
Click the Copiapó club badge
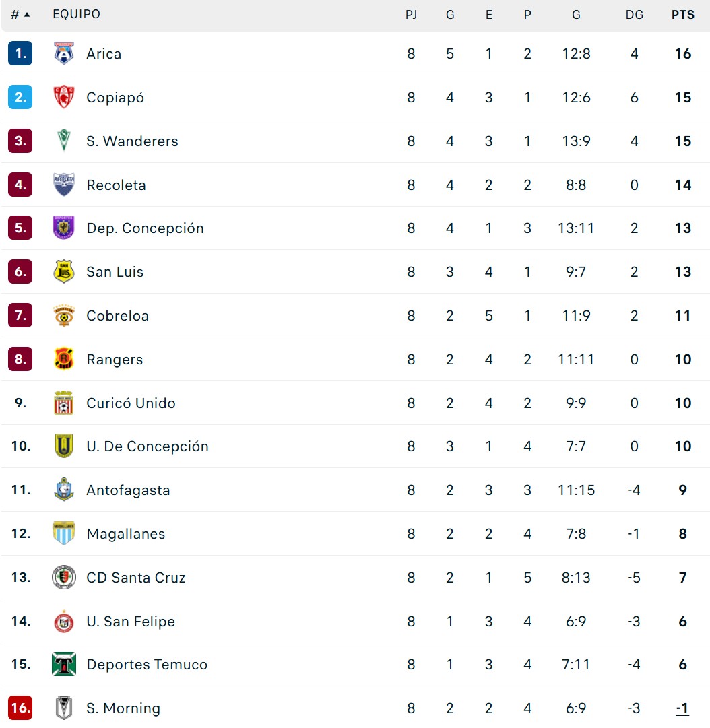pos(63,97)
